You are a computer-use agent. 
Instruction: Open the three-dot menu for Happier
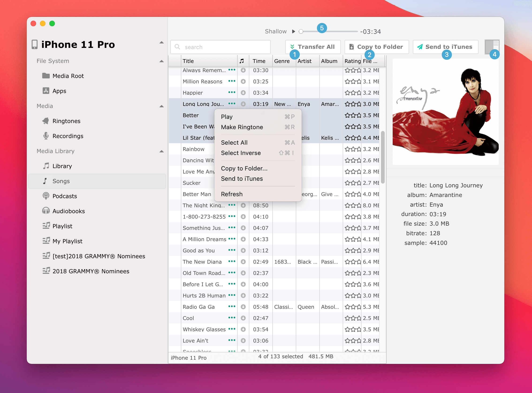tap(232, 92)
